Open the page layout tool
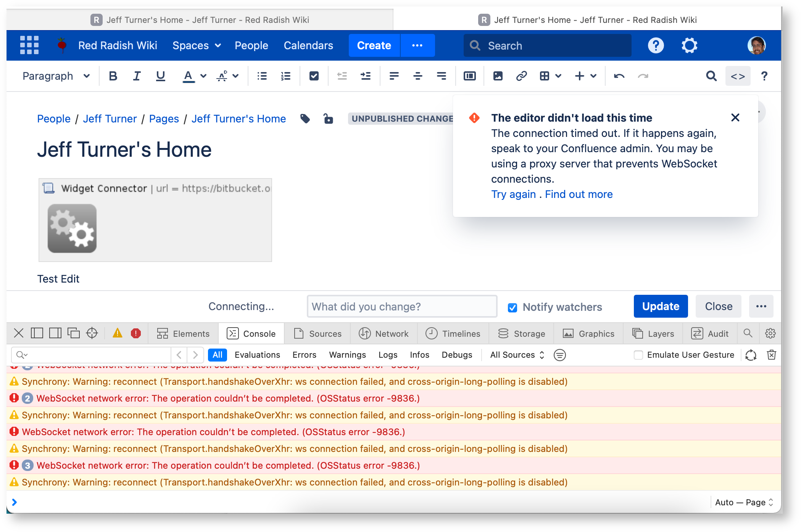This screenshot has width=801, height=532. (469, 76)
